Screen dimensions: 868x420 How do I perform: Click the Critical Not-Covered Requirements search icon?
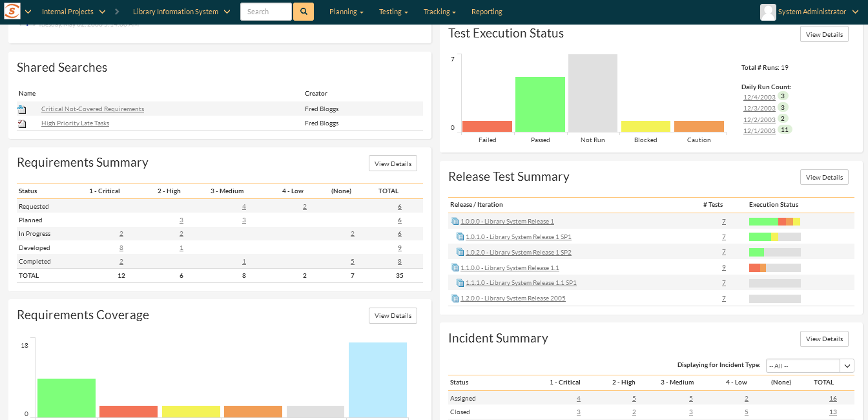tap(22, 109)
